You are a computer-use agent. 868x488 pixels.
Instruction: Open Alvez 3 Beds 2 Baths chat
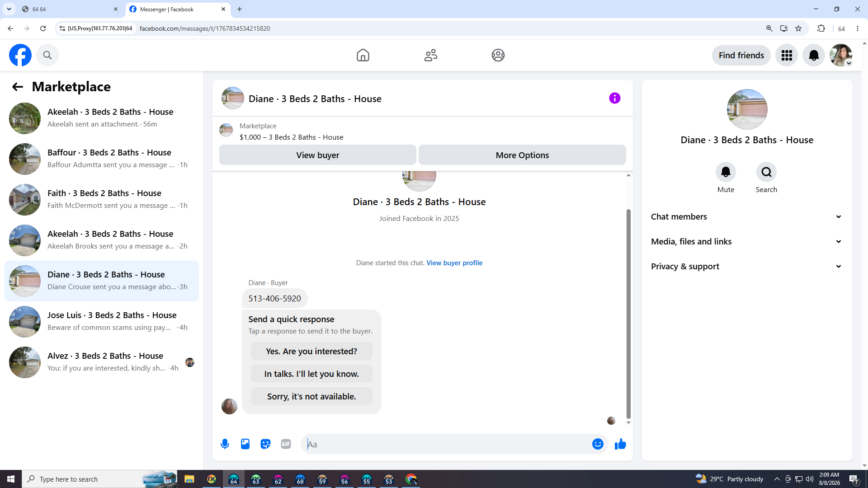pyautogui.click(x=102, y=362)
